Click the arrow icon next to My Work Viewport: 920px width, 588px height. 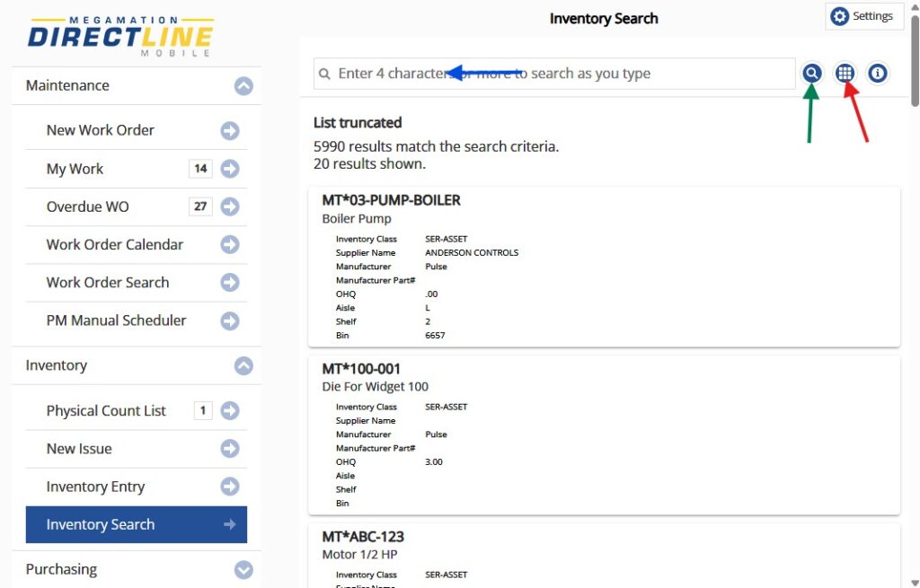click(x=230, y=169)
